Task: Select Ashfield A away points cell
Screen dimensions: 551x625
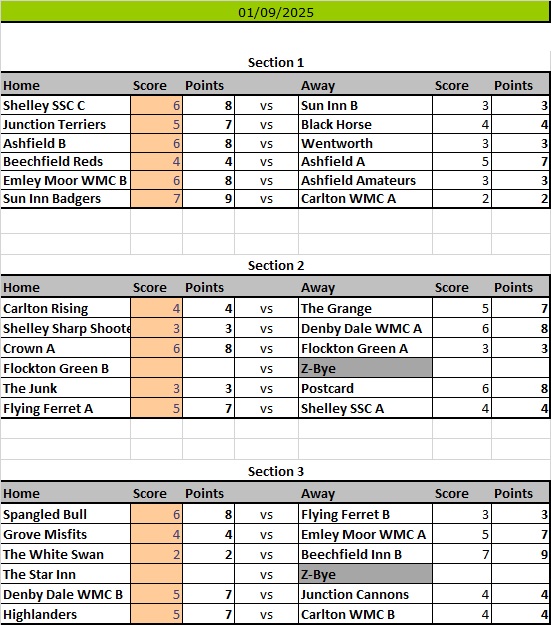Action: [x=520, y=161]
